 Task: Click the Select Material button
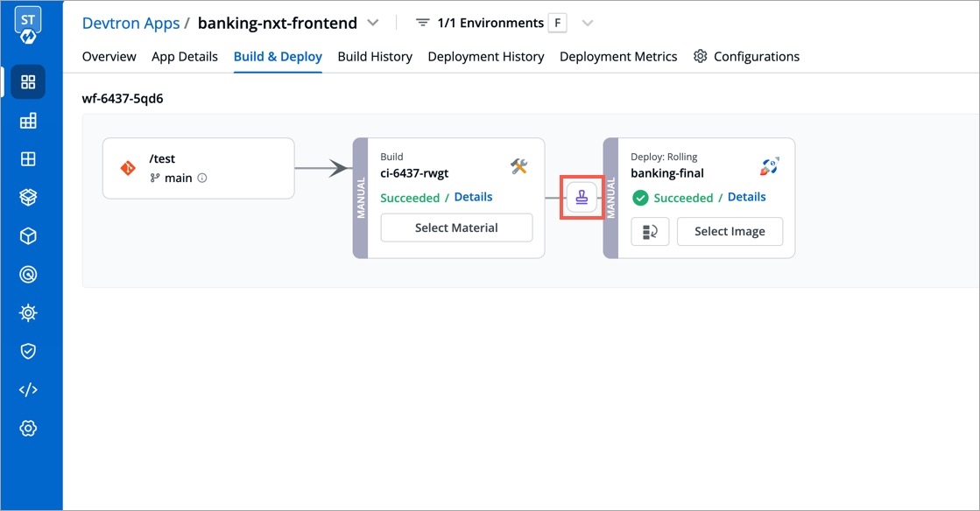point(456,227)
